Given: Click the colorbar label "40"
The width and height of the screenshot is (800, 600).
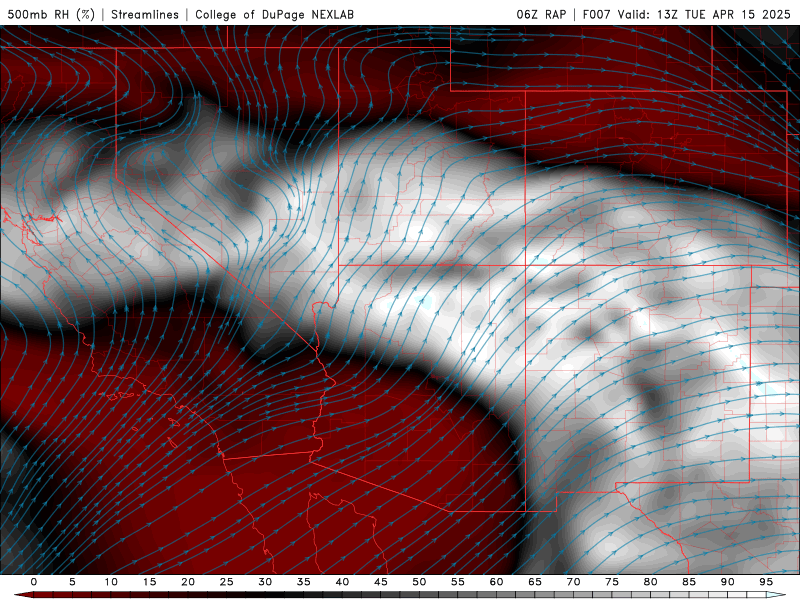Looking at the screenshot, I should [342, 582].
